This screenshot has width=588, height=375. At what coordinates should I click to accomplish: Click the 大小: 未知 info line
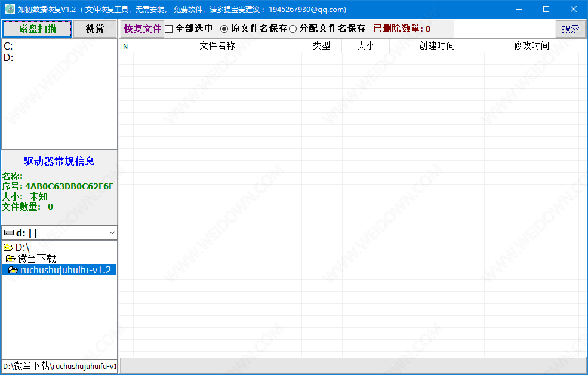(24, 196)
